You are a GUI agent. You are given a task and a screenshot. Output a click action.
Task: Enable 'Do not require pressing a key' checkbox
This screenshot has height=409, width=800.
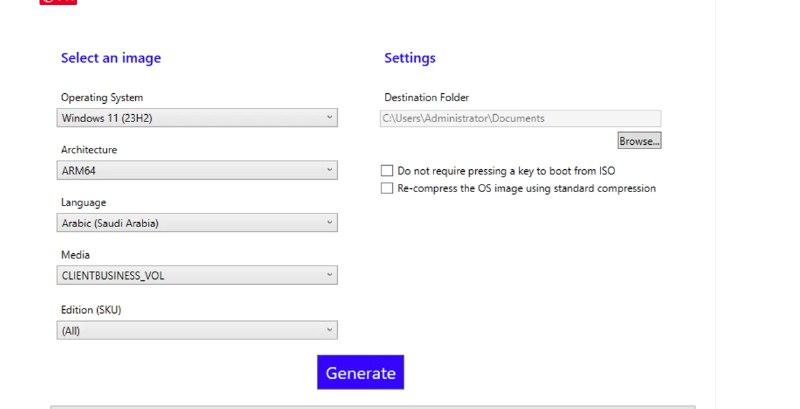387,171
